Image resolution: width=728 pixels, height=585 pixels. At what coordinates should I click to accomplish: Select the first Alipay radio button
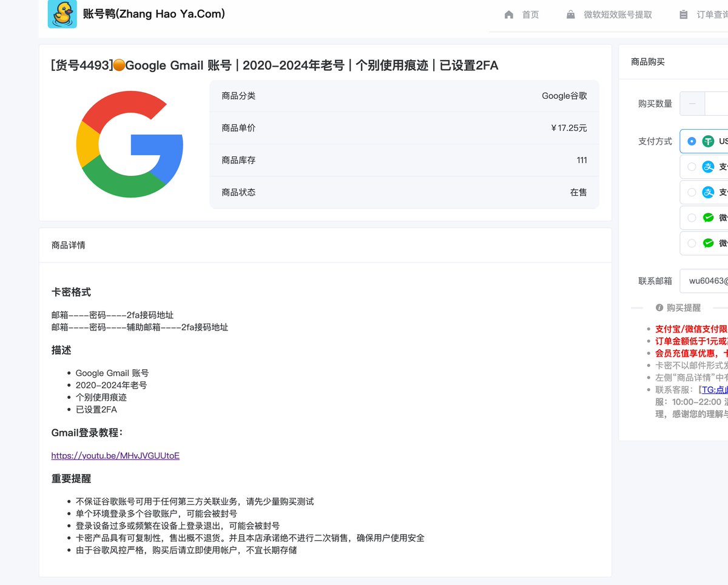click(692, 167)
